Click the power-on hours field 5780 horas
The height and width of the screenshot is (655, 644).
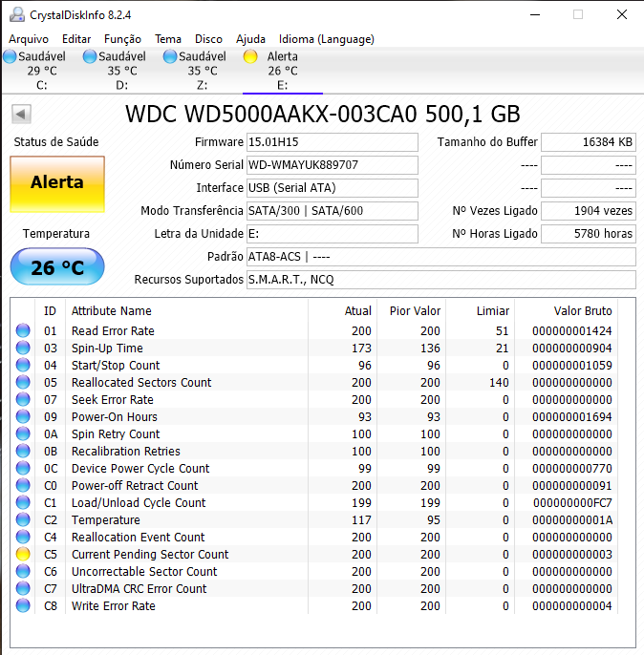(x=589, y=234)
